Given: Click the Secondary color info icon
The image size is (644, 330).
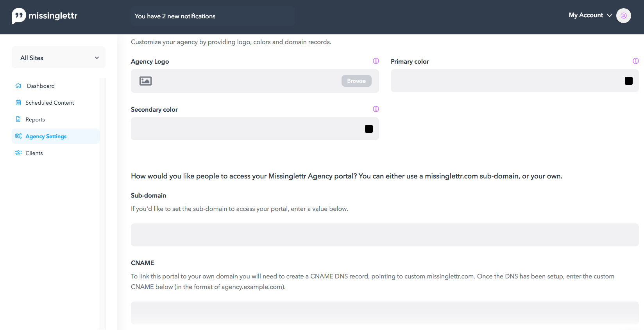Looking at the screenshot, I should [376, 109].
